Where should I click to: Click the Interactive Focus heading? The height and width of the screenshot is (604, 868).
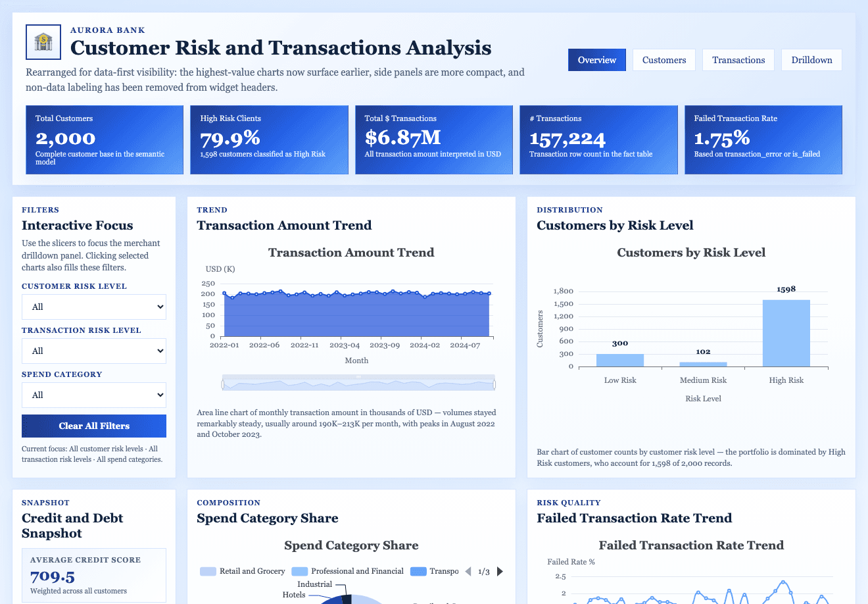[x=78, y=225]
